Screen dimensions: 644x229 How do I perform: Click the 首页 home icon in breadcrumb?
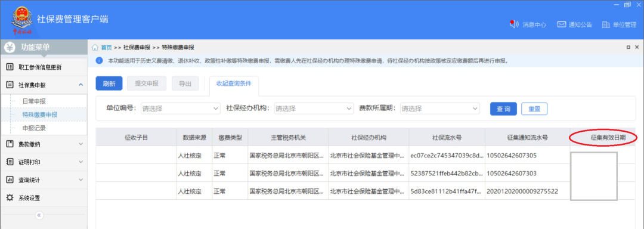point(95,47)
